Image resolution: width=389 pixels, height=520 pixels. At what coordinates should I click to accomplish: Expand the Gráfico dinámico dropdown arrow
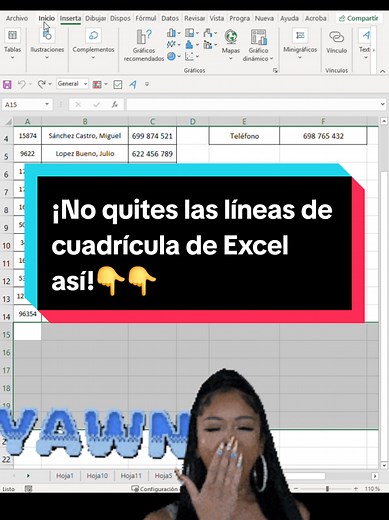point(271,59)
